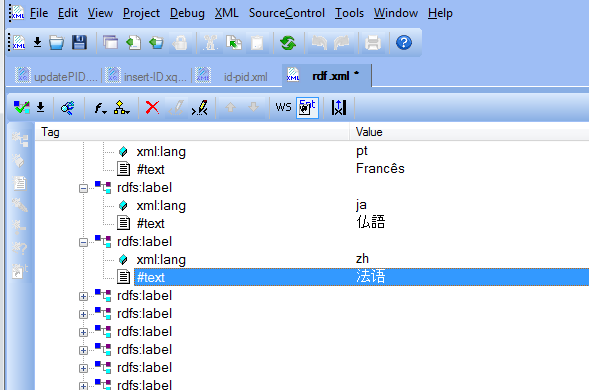Click the Move Up arrow icon
This screenshot has height=390, width=589.
pyautogui.click(x=230, y=107)
